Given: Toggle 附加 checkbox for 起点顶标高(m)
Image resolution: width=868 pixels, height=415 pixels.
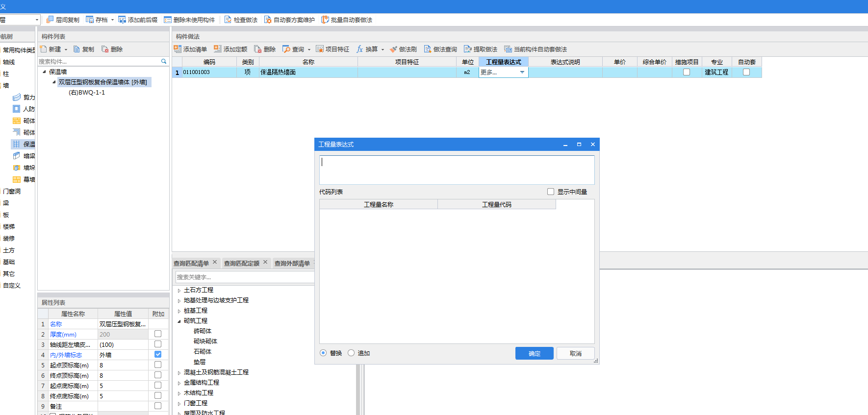Looking at the screenshot, I should (x=158, y=365).
